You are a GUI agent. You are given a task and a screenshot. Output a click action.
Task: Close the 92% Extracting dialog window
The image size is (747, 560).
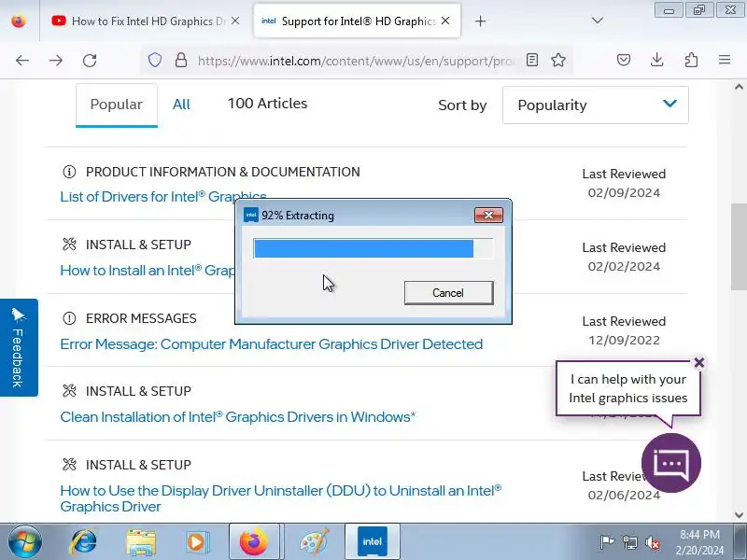[488, 216]
